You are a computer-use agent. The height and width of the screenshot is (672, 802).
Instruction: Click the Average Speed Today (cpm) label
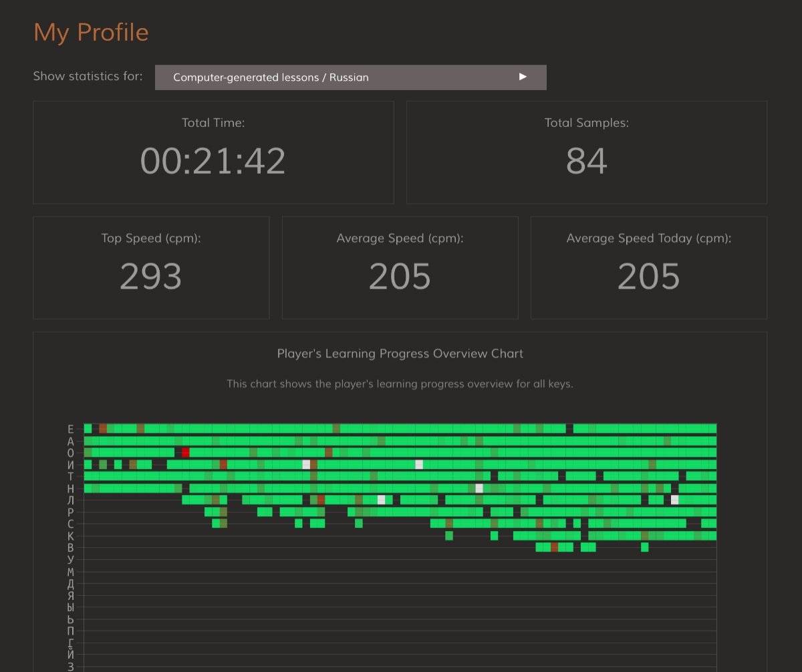click(648, 238)
